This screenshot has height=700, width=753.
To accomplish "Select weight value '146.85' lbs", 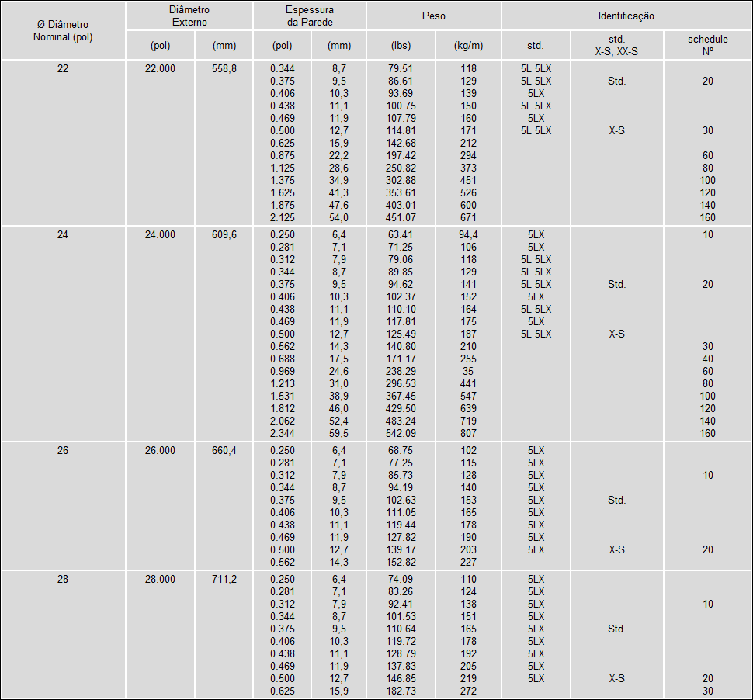I will [401, 678].
